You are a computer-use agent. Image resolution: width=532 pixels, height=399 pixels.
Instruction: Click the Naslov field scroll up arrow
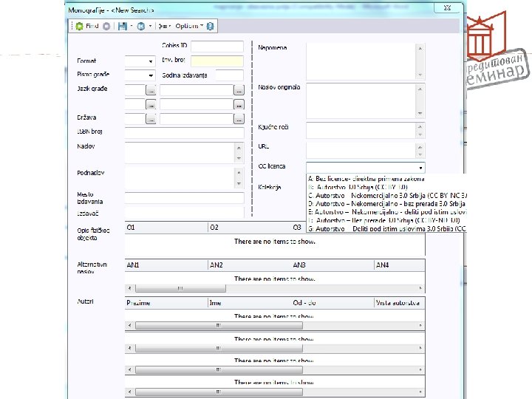tap(239, 148)
